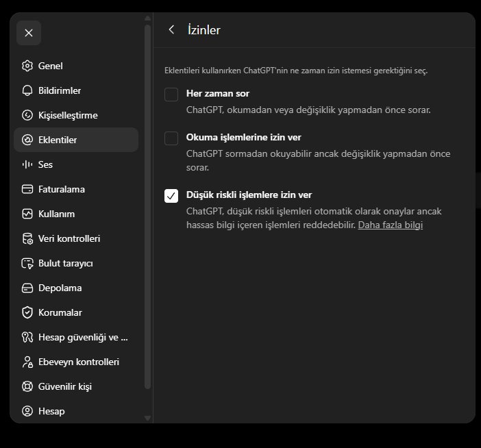Click the Ebeveyn kontrolleri icon

[x=27, y=362]
